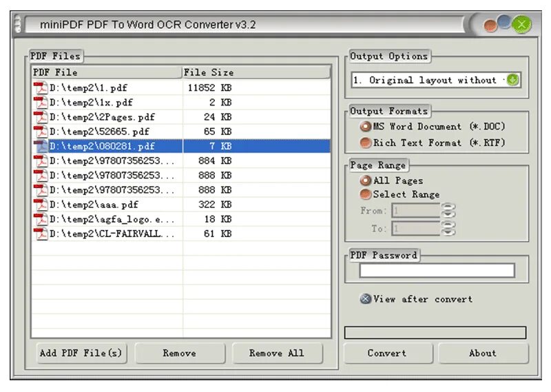Click the 322 KB file size cell

[215, 205]
